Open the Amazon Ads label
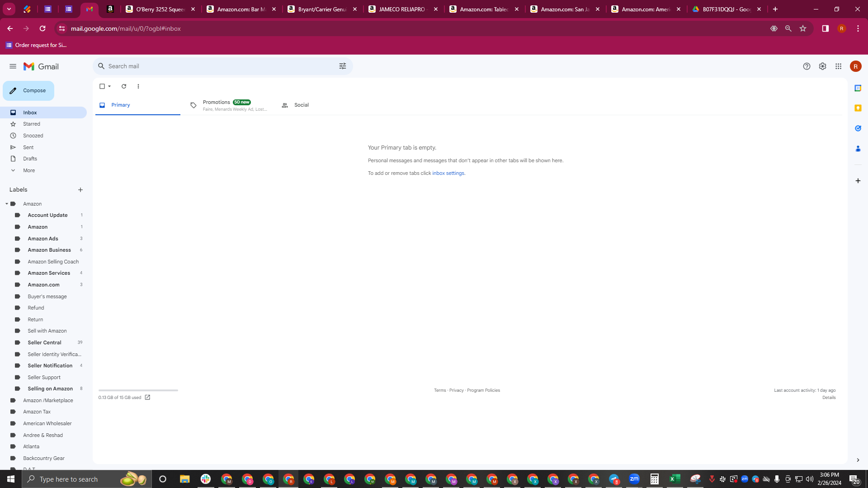 (x=43, y=239)
